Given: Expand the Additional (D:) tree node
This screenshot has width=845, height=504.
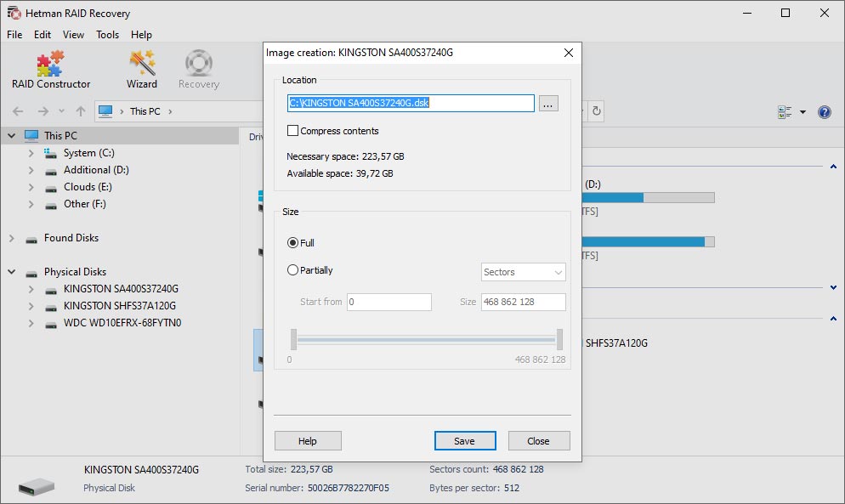Looking at the screenshot, I should [31, 170].
